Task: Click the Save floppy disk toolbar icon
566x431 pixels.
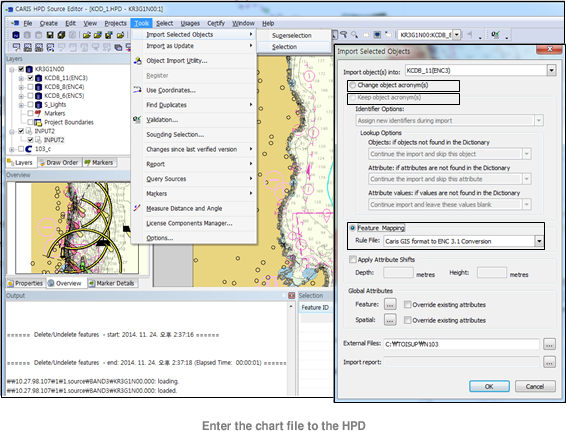Action: click(50, 35)
